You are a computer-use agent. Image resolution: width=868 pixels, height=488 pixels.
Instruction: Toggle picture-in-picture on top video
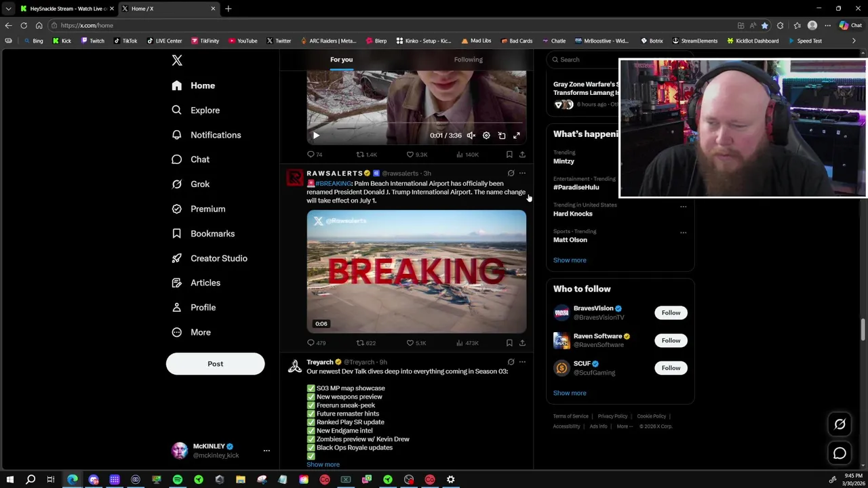point(502,136)
